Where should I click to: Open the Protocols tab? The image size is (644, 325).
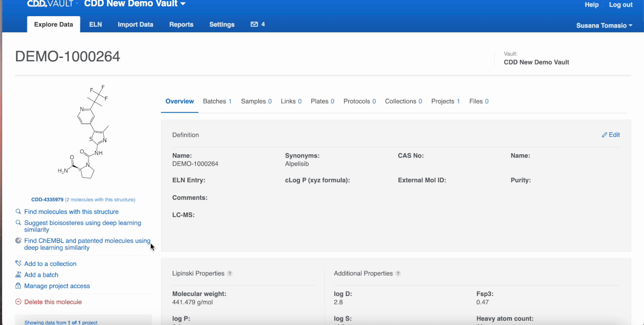pos(360,102)
